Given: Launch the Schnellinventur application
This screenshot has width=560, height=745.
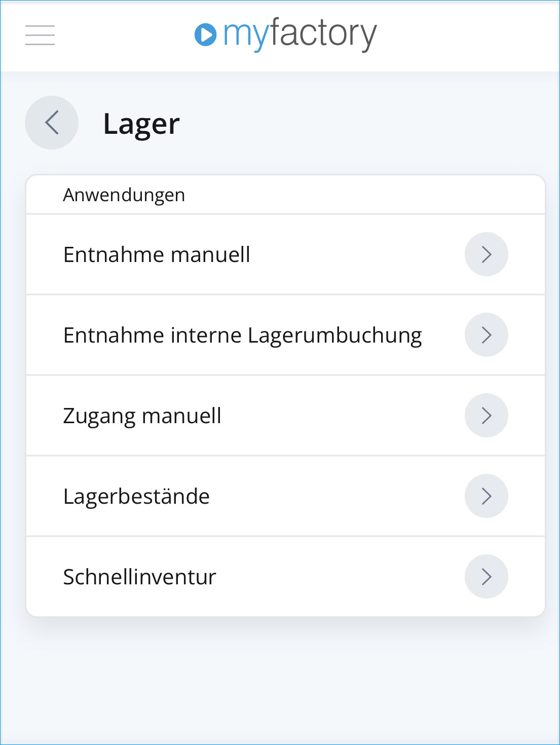Looking at the screenshot, I should (x=140, y=577).
